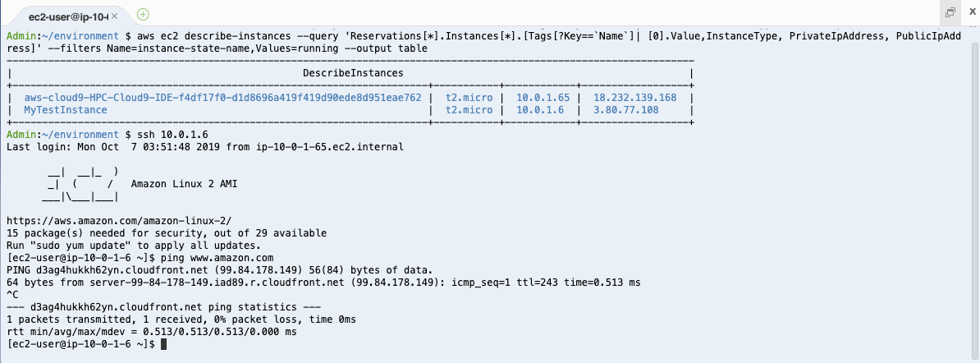
Task: Click the MyTestInstance name in the table
Action: click(x=66, y=110)
